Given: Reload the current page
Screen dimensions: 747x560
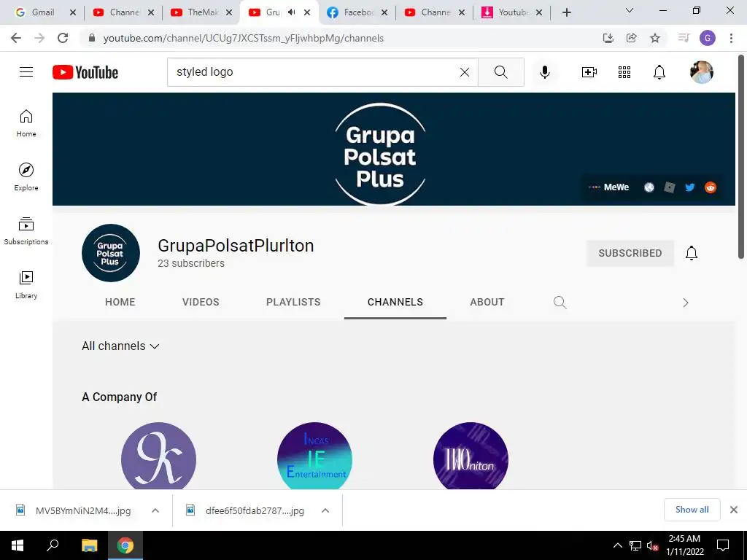Looking at the screenshot, I should click(x=63, y=38).
